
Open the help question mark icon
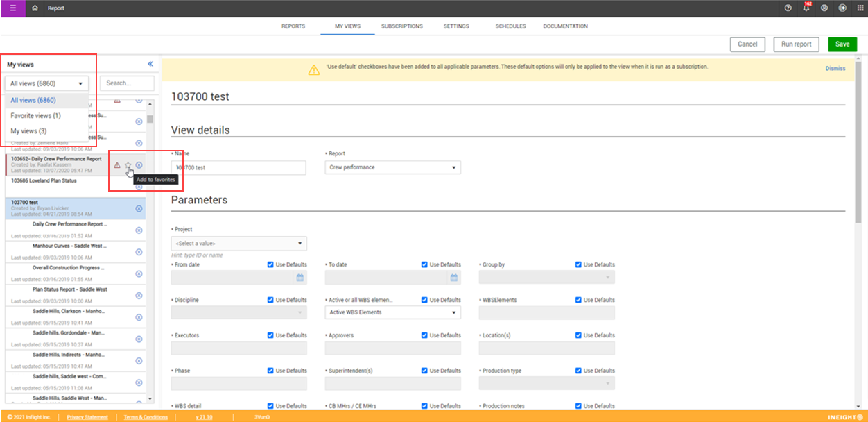tap(788, 8)
